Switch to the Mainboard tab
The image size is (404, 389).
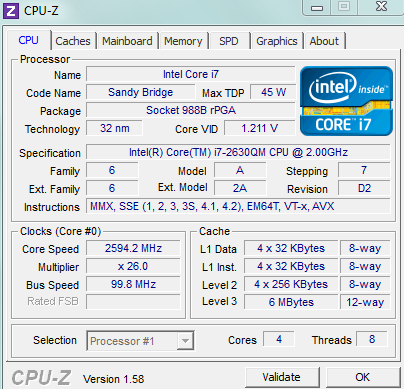[x=127, y=41]
